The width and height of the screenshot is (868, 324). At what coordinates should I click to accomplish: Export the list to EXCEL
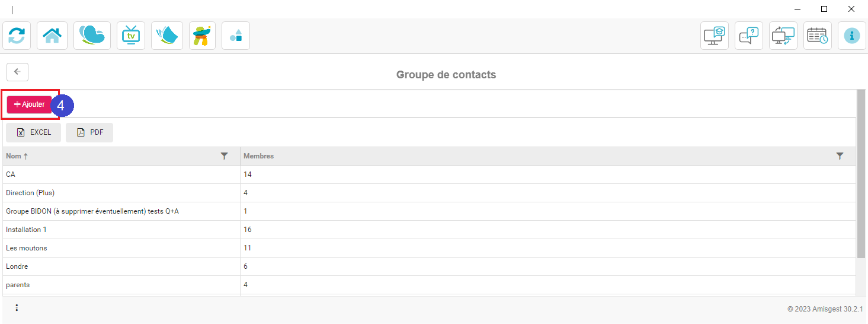tap(33, 132)
